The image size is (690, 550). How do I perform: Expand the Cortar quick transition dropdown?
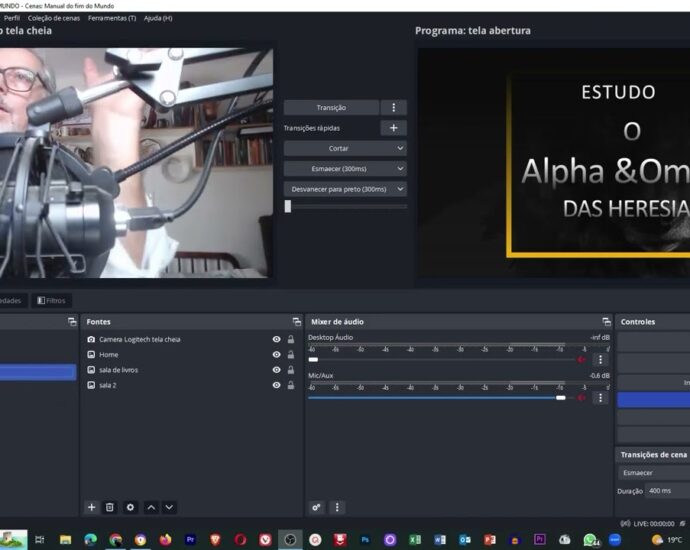tap(345, 148)
